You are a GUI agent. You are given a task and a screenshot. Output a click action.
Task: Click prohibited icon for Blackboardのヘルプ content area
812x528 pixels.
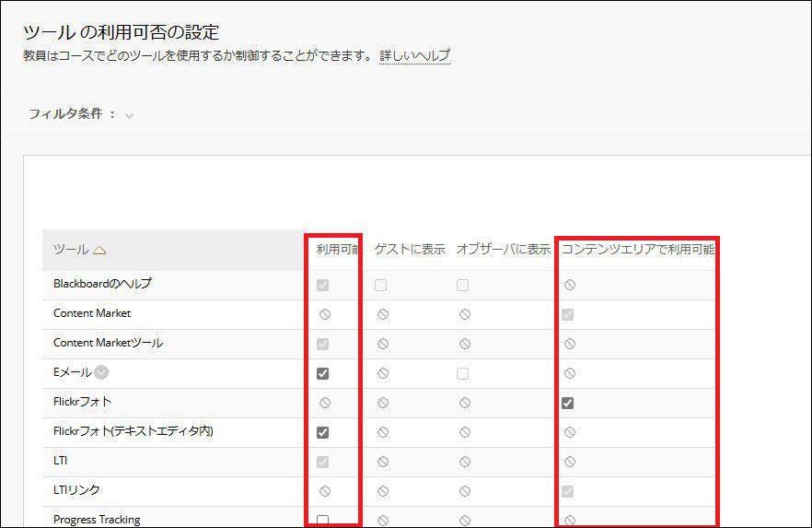[x=570, y=285]
